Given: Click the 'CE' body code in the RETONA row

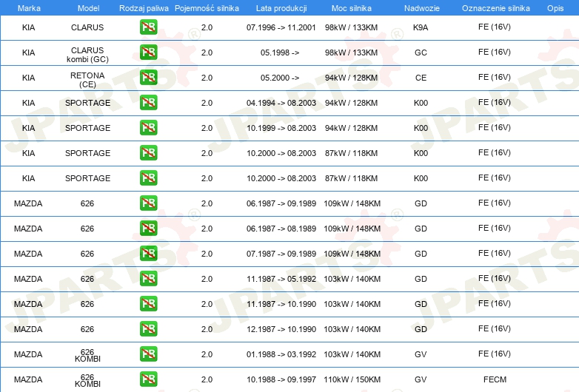Looking at the screenshot, I should pos(421,78).
